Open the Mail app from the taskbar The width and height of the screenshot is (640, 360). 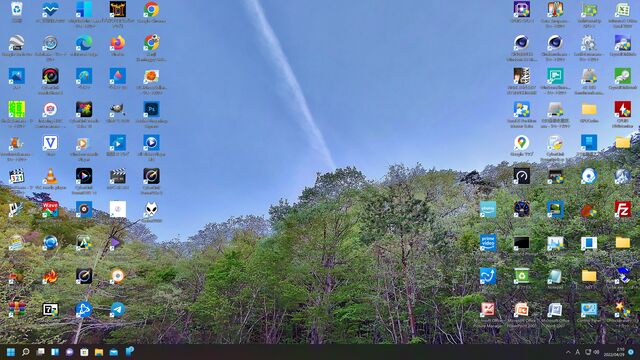pos(114,352)
